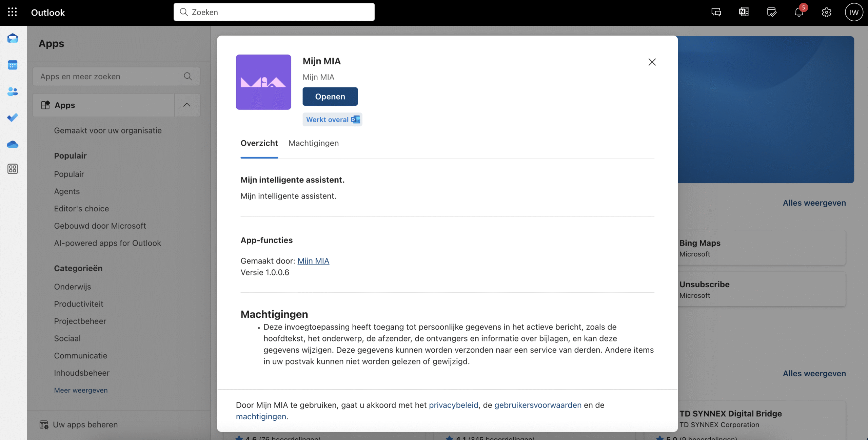
Task: Follow the gebruikersvoorwaarden link
Action: (x=538, y=405)
